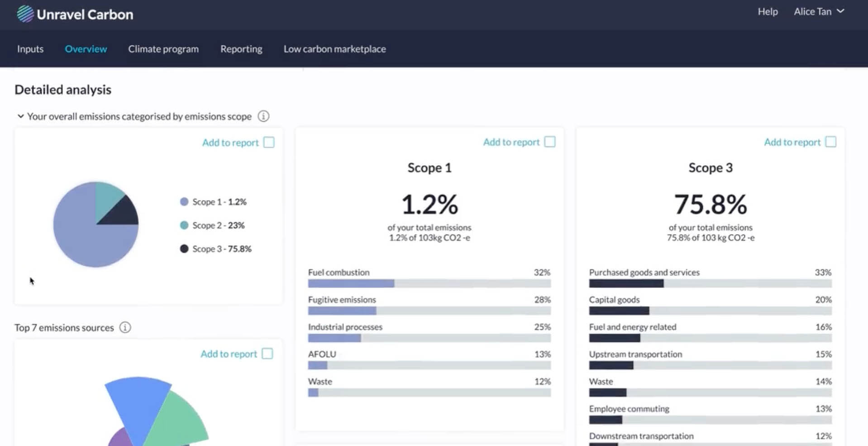Viewport: 868px width, 446px height.
Task: Click the Employee commuting progress bar
Action: [711, 420]
